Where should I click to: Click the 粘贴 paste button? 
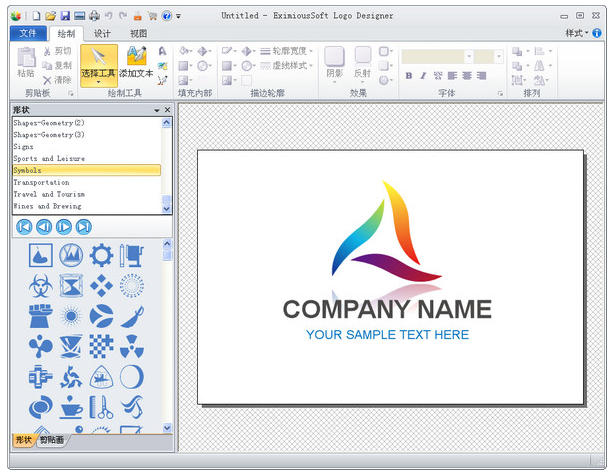tap(26, 62)
